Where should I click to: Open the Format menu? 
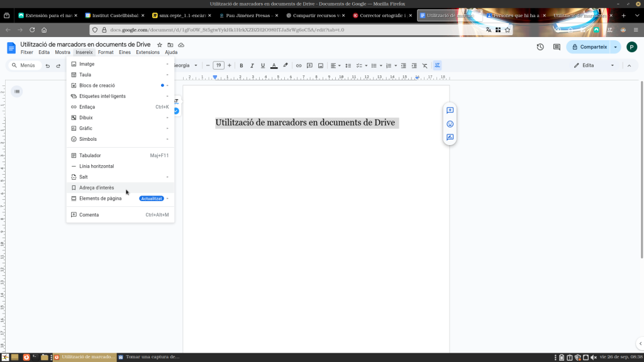tap(106, 52)
